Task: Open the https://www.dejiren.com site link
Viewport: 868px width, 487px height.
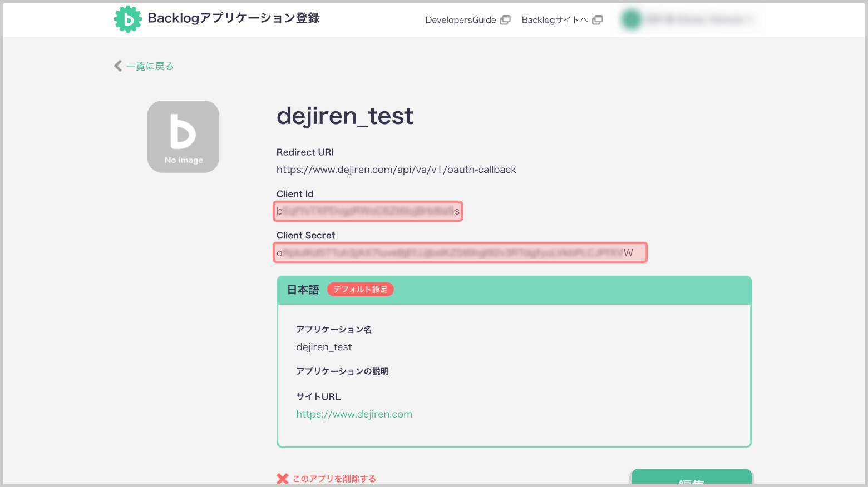Action: pos(354,414)
